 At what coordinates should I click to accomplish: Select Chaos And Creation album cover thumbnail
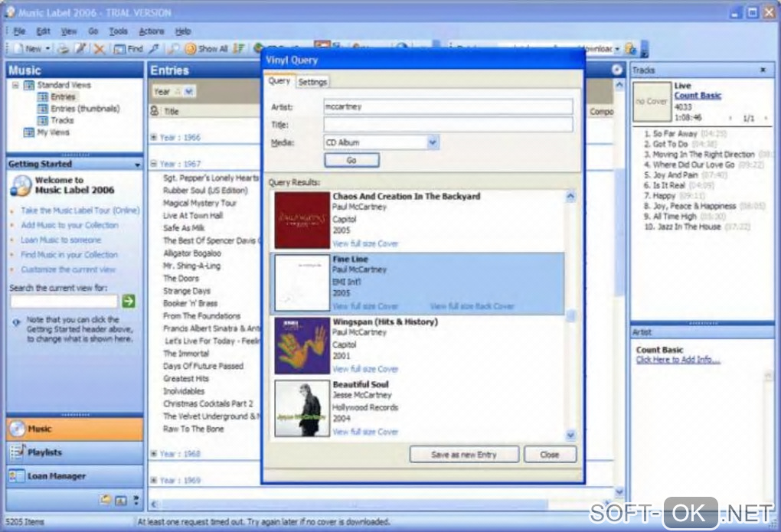point(302,220)
